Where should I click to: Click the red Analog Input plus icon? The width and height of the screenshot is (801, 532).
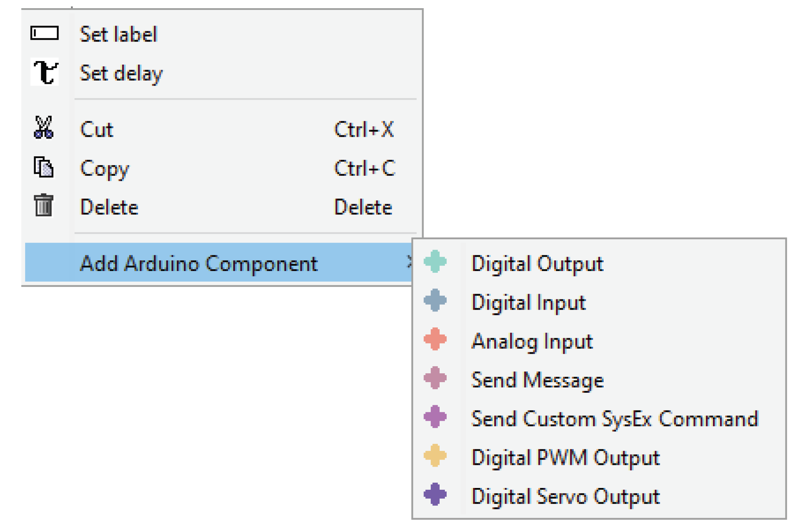pos(435,339)
